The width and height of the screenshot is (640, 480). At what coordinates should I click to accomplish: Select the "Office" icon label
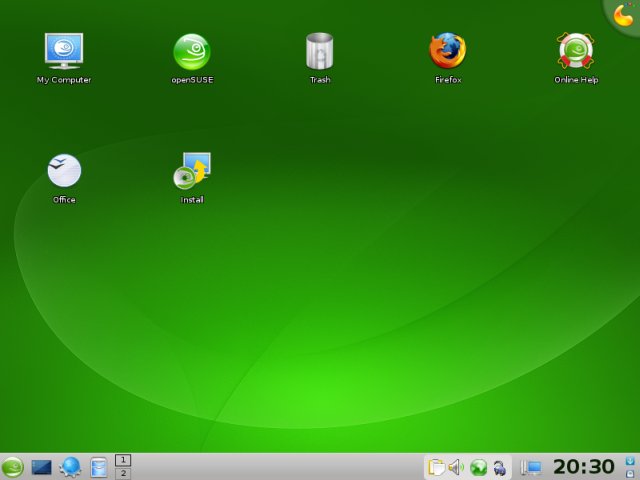(x=64, y=200)
